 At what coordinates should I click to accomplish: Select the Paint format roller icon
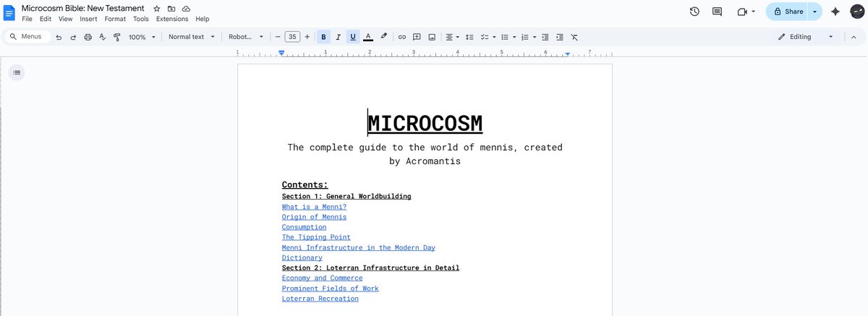(116, 37)
